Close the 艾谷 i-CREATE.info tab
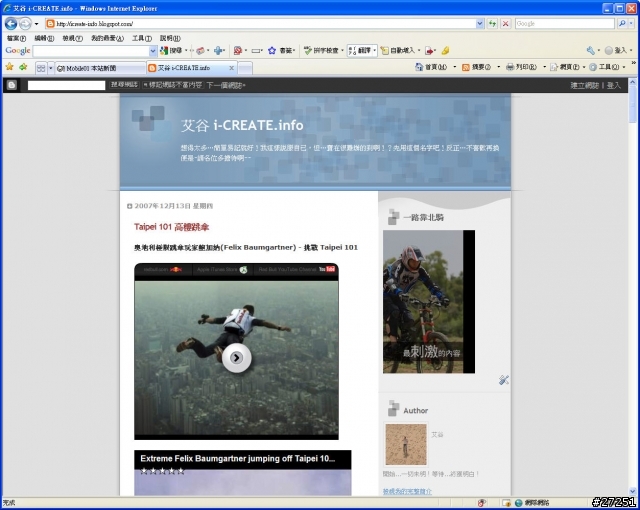Viewport: 640px width, 510px height. point(231,68)
